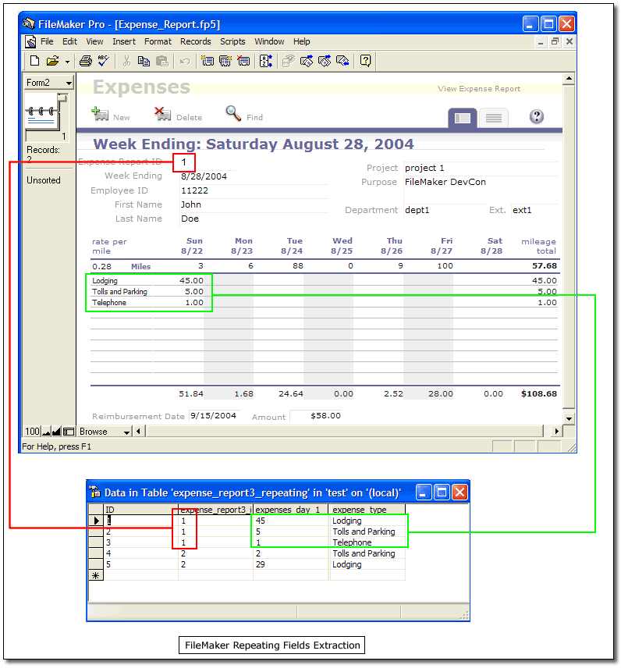Click the Reimbursement Date field
This screenshot has width=621, height=672.
[215, 416]
